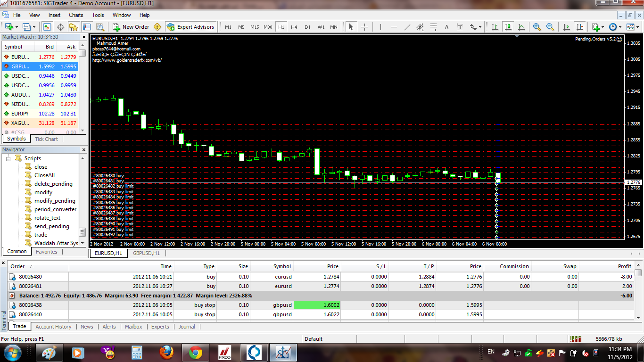This screenshot has width=644, height=362.
Task: Select EURJPY row in Market Watch
Action: 40,114
